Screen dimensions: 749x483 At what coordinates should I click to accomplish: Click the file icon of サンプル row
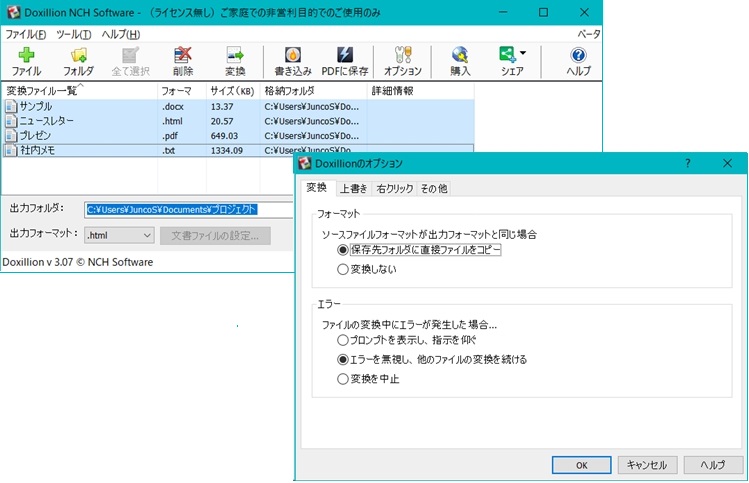pos(11,106)
